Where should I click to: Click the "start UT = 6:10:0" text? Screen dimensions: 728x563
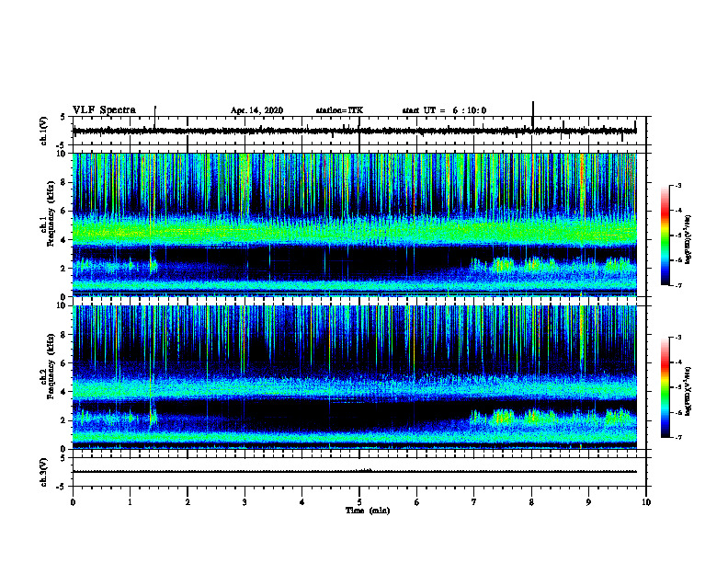coord(444,110)
